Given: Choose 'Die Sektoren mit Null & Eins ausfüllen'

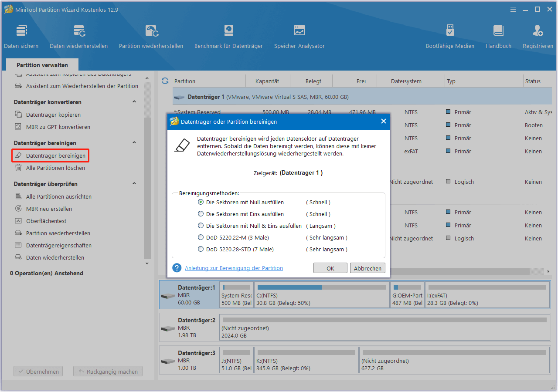Looking at the screenshot, I should 249,226.
